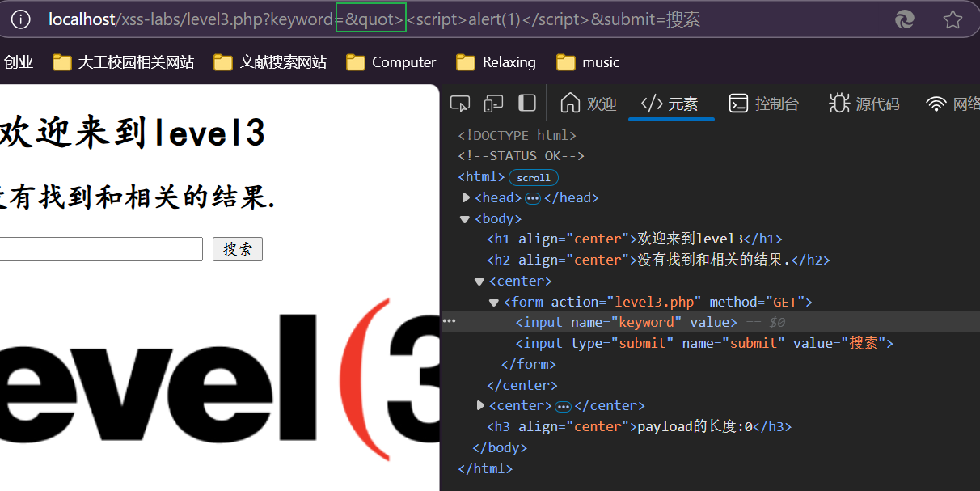This screenshot has width=980, height=491.
Task: Select the <!--STATUS OK--> comment row
Action: (x=521, y=155)
